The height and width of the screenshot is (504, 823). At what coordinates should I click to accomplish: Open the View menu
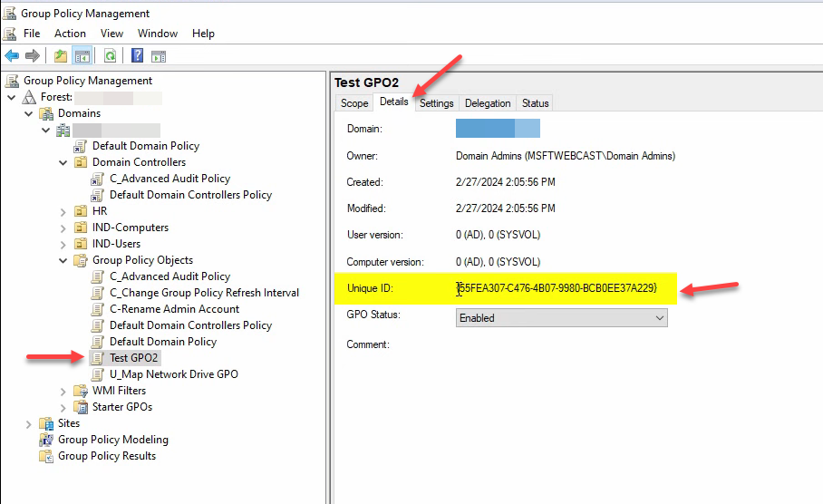(x=111, y=34)
